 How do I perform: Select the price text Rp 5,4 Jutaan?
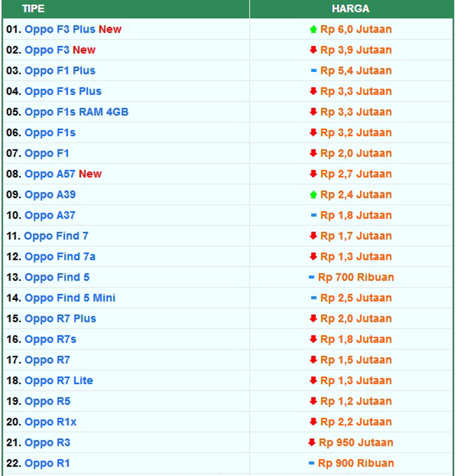point(356,71)
